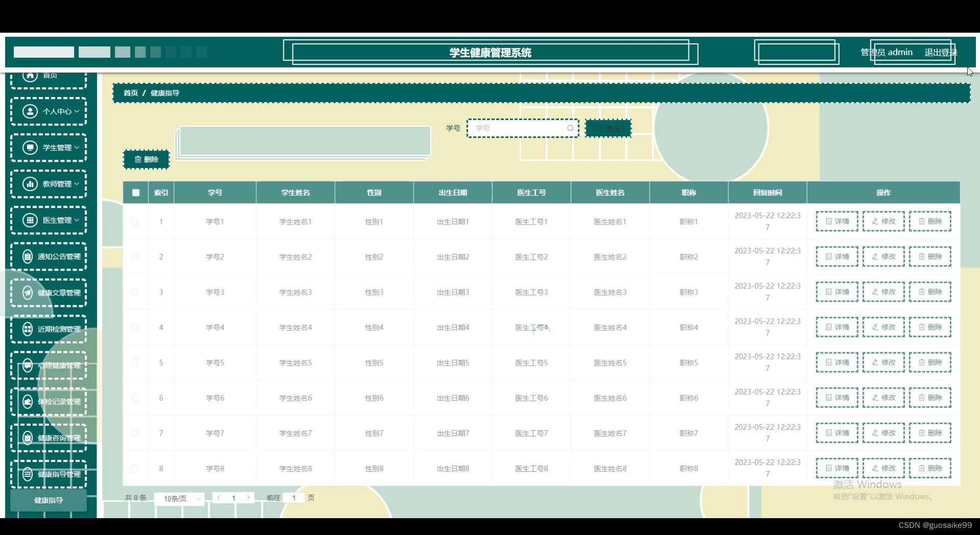Click the 个人中心 user icon
The width and height of the screenshot is (980, 535).
coord(30,111)
